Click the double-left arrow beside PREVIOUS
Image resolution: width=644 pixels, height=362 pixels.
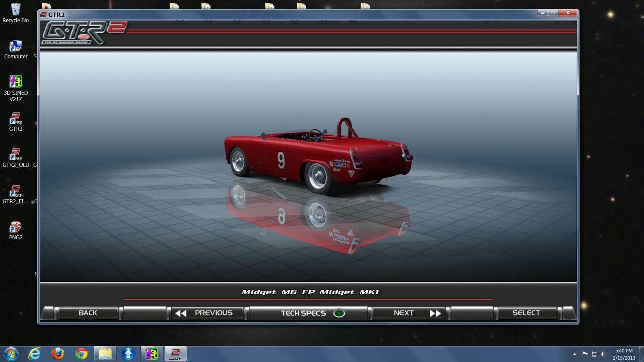181,313
